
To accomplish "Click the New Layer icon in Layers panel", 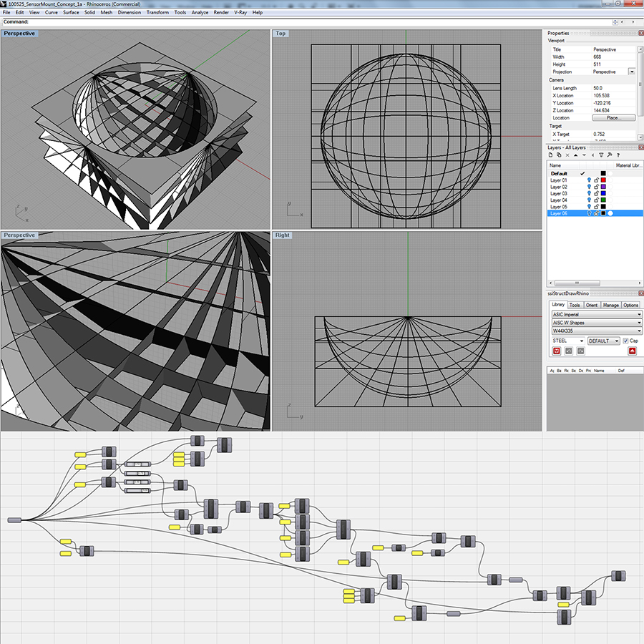I will pos(551,155).
